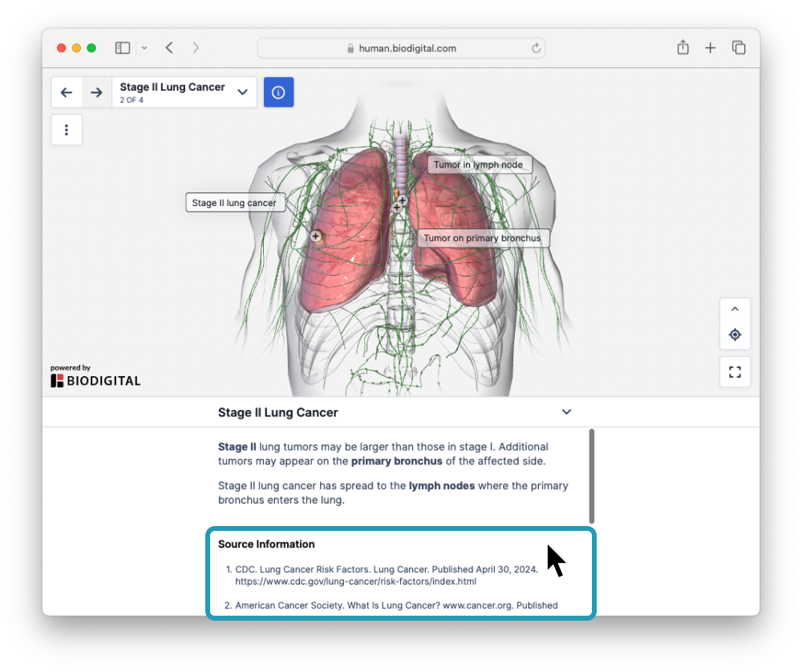This screenshot has width=802, height=672.
Task: Open the blue info button
Action: pos(278,92)
